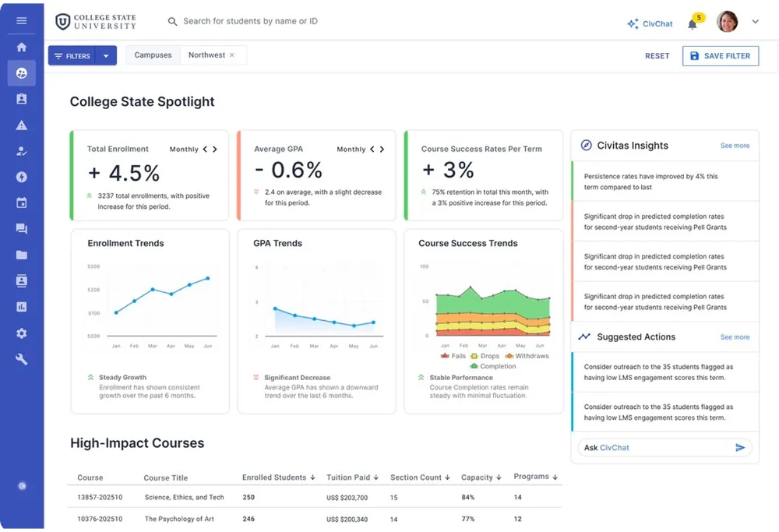
Task: Open the contact card sidebar icon
Action: pos(21,280)
